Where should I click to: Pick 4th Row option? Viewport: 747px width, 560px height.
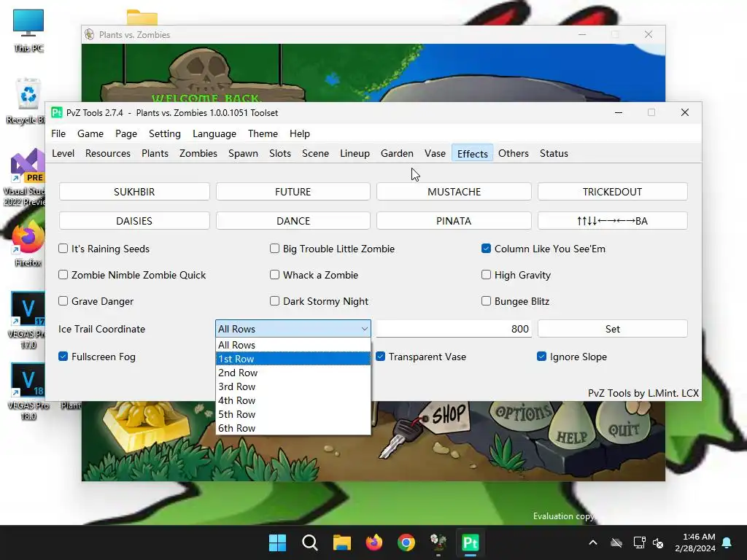pos(293,400)
